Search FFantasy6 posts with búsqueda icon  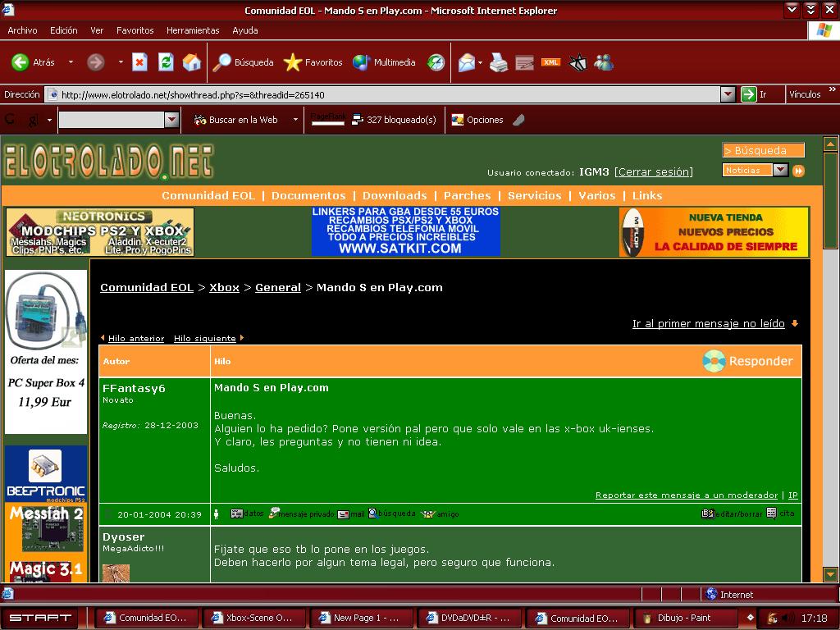coord(391,514)
